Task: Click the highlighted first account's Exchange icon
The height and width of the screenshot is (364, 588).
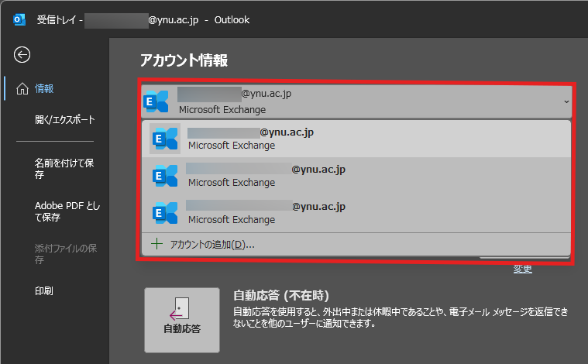Action: click(165, 139)
